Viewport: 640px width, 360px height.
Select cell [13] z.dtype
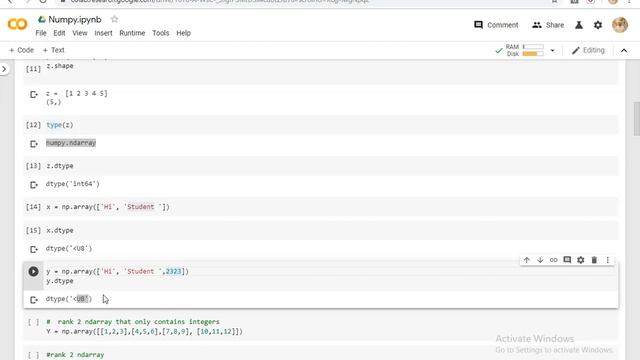(x=321, y=166)
